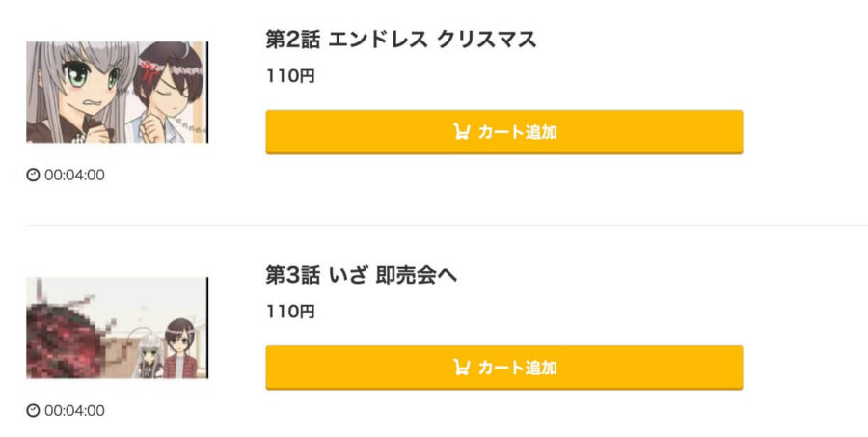
Task: Open the 第3話 いざ 即売会へ title
Action: [362, 275]
